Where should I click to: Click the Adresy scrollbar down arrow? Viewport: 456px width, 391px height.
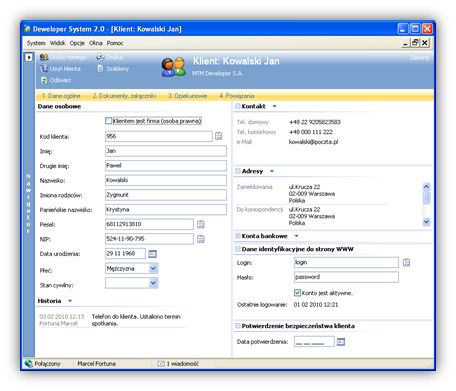coord(426,222)
